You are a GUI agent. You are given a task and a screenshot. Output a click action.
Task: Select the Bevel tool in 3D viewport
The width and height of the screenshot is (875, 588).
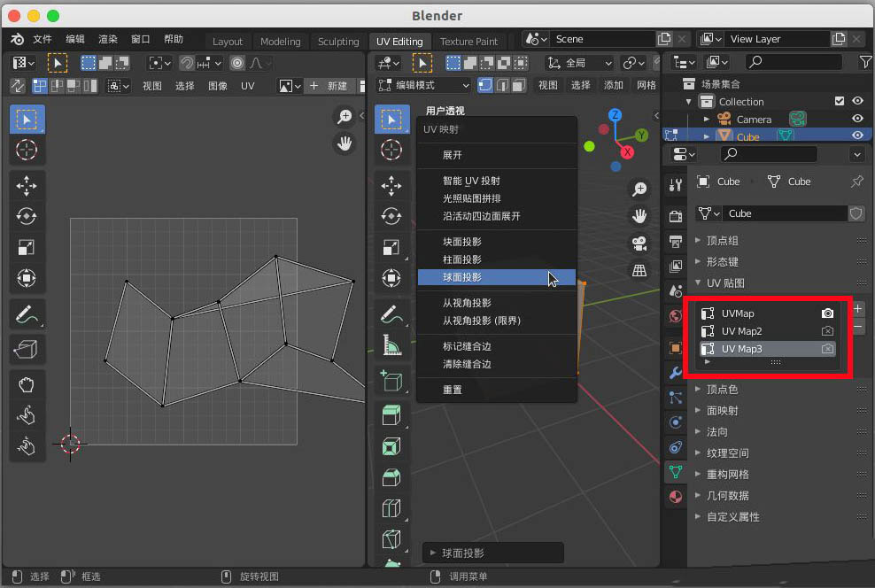pos(391,477)
